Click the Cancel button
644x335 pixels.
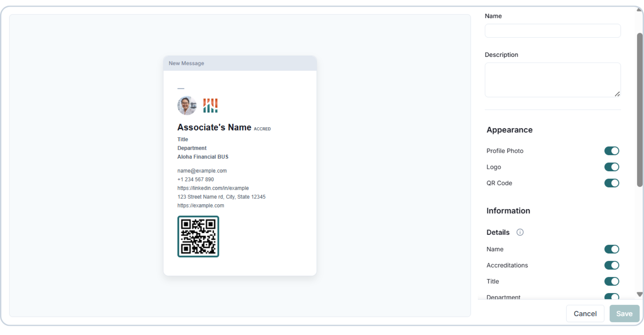pos(585,314)
